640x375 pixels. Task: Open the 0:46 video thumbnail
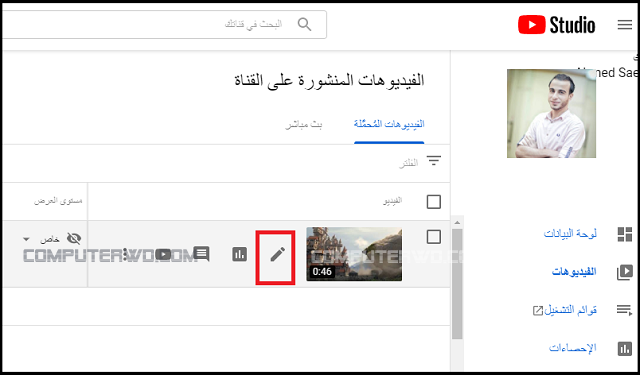[x=354, y=254]
